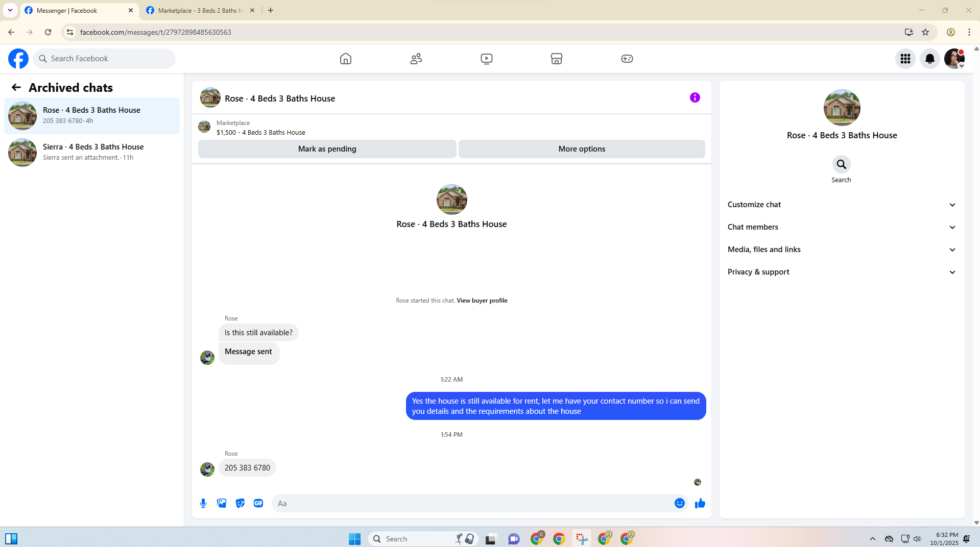The width and height of the screenshot is (980, 547).
Task: Switch to the Marketplace 3 Beds 2 Baths tab
Action: tap(201, 11)
